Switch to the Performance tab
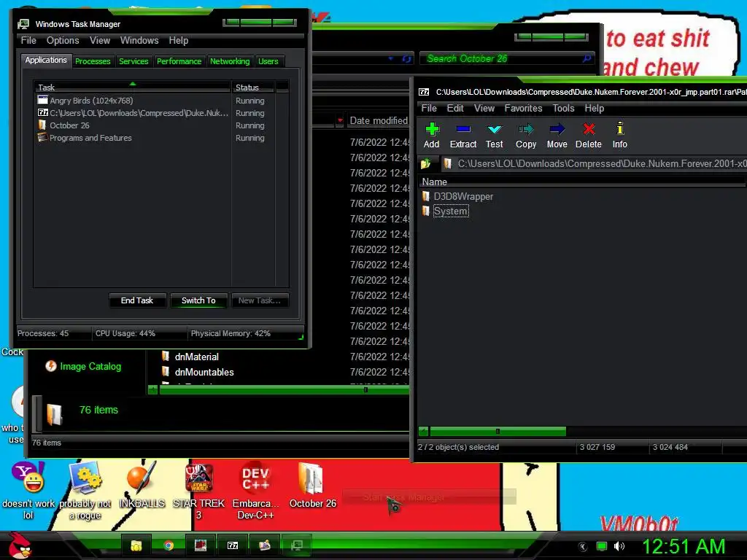This screenshot has height=560, width=747. coord(179,61)
